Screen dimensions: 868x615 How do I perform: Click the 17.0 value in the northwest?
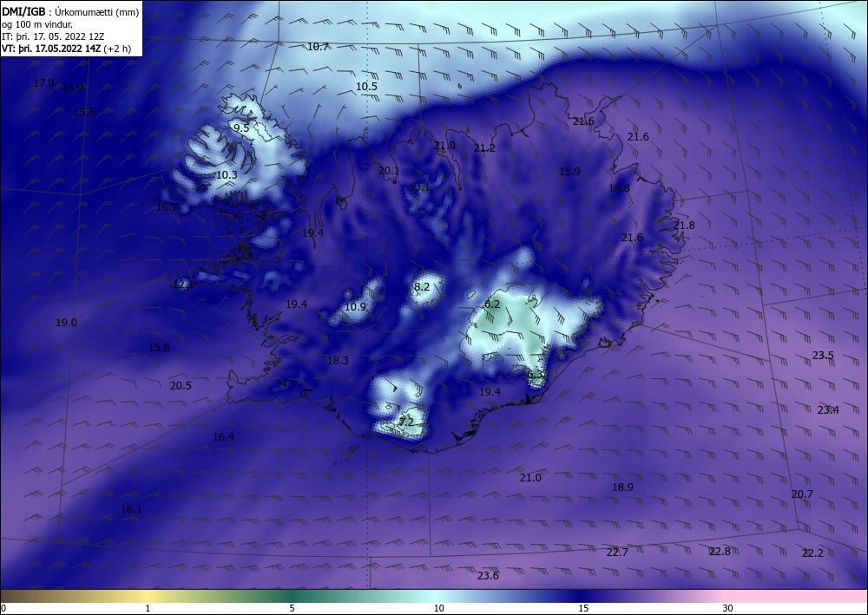[43, 83]
